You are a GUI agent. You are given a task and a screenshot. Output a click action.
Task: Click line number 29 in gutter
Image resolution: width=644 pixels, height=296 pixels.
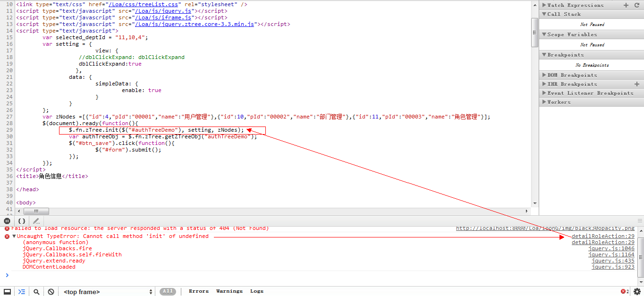9,130
